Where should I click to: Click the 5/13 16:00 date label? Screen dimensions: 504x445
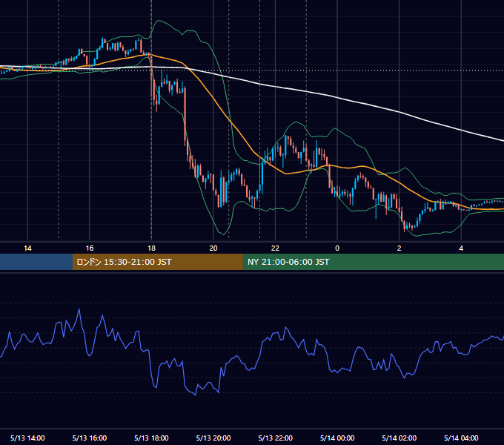tap(90, 438)
